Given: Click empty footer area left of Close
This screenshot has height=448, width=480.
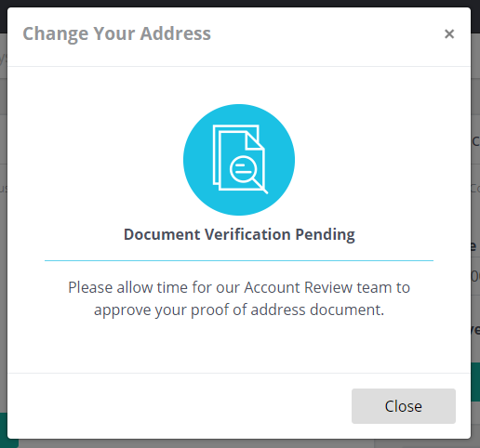Looking at the screenshot, I should [180, 406].
